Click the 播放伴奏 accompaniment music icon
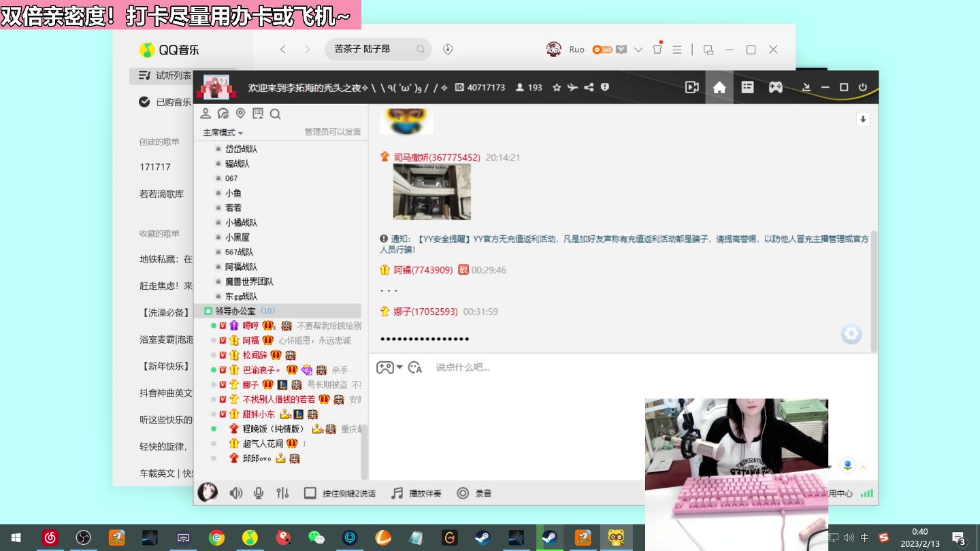 [x=397, y=492]
